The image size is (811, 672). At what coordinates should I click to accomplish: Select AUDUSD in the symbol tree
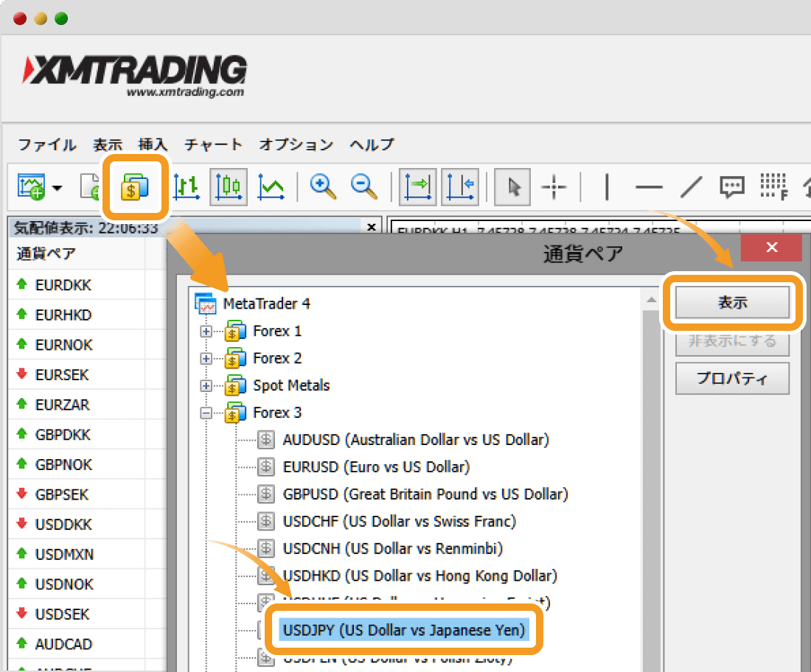click(x=416, y=440)
